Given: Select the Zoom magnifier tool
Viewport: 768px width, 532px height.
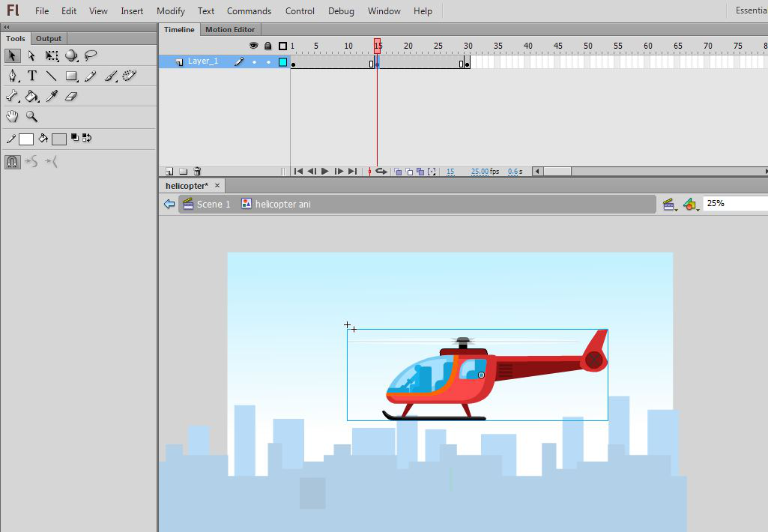Looking at the screenshot, I should click(32, 116).
